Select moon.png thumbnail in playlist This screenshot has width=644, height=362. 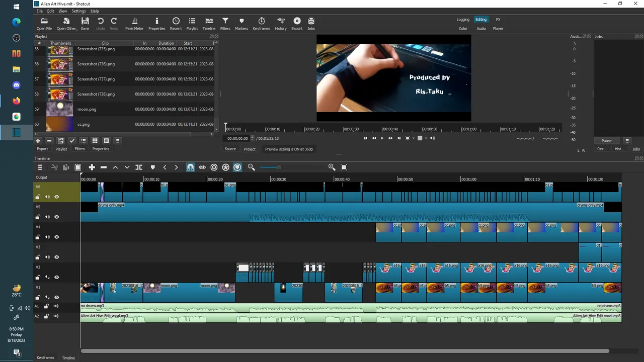tap(59, 109)
